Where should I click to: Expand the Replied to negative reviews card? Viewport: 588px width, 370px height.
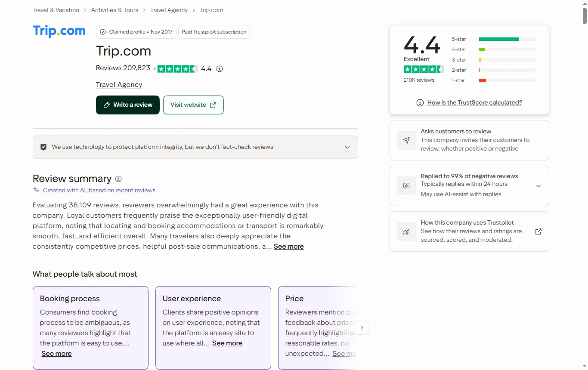pyautogui.click(x=538, y=186)
